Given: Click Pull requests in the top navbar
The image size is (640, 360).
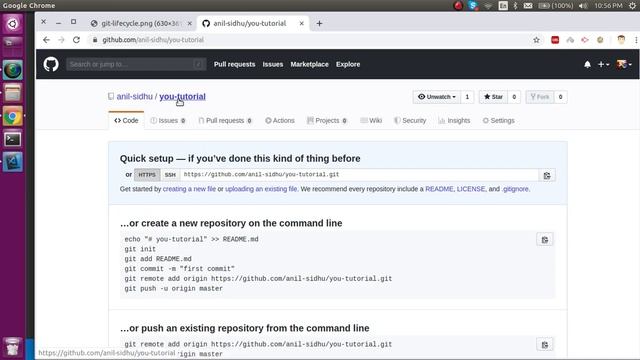Looking at the screenshot, I should (234, 64).
